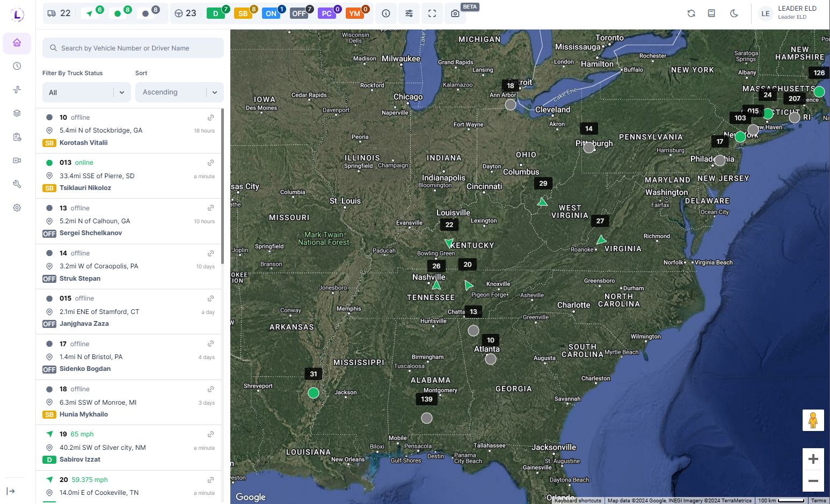Open the video camera section in sidebar
The image size is (830, 504).
pos(17,160)
